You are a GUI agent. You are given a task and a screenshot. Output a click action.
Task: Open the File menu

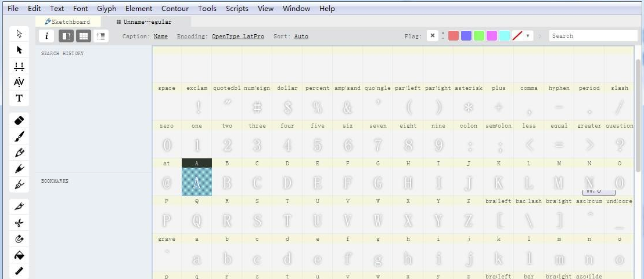tap(13, 8)
